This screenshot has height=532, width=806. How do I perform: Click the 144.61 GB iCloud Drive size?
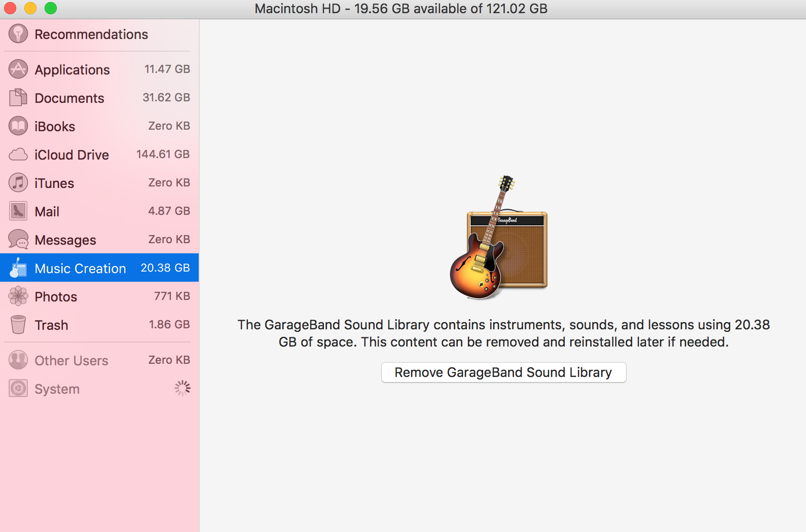coord(163,154)
